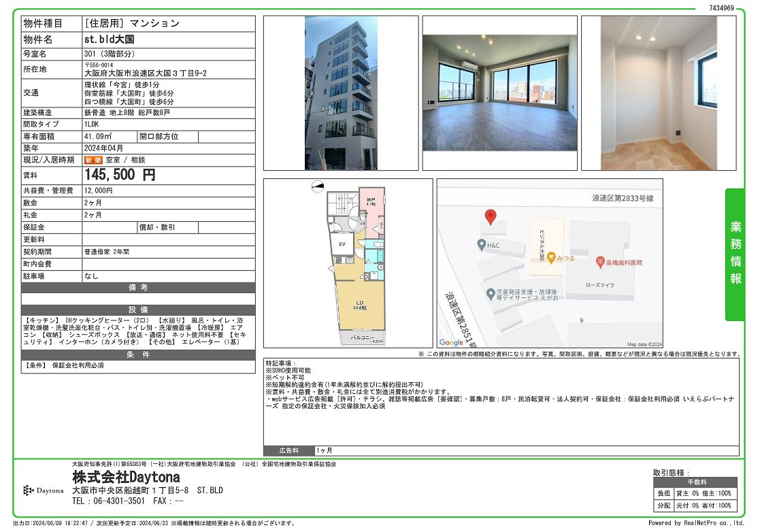Click the address 大阪府大阪市浪速区大国3丁目9-2
The height and width of the screenshot is (532, 762).
pos(146,73)
